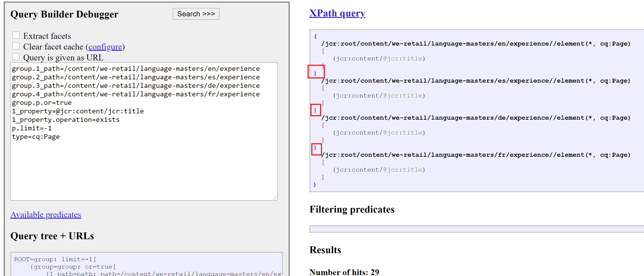644x276 pixels.
Task: Click third red-boxed pipe before fr path
Action: pos(315,148)
